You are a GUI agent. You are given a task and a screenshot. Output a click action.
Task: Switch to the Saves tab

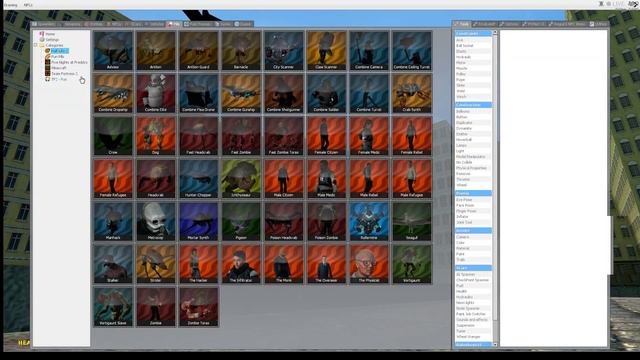point(243,24)
